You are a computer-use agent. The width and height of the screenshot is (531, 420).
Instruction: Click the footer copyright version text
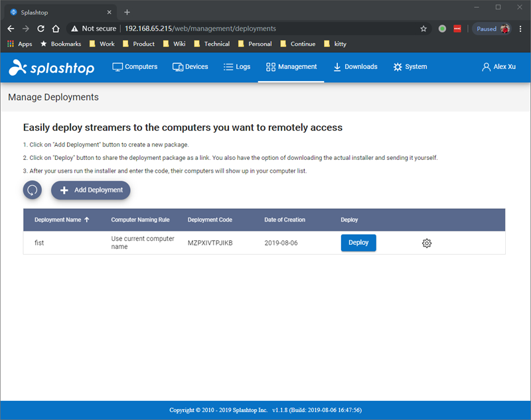coord(265,410)
